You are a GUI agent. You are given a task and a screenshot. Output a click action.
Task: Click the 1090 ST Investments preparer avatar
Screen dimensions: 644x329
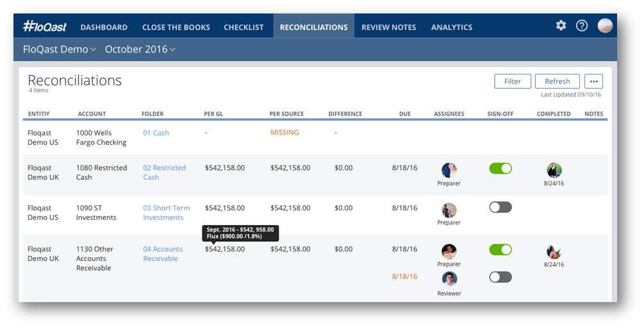(x=449, y=210)
